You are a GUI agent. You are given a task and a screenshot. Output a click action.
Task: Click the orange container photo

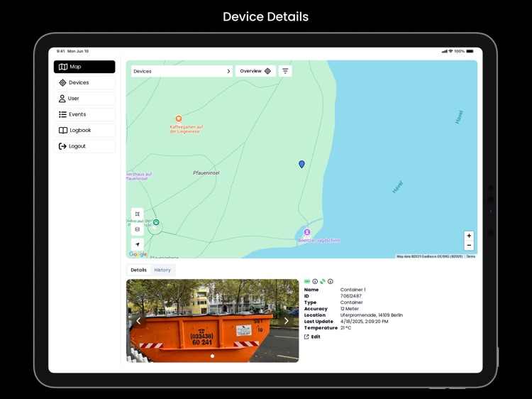pos(212,321)
